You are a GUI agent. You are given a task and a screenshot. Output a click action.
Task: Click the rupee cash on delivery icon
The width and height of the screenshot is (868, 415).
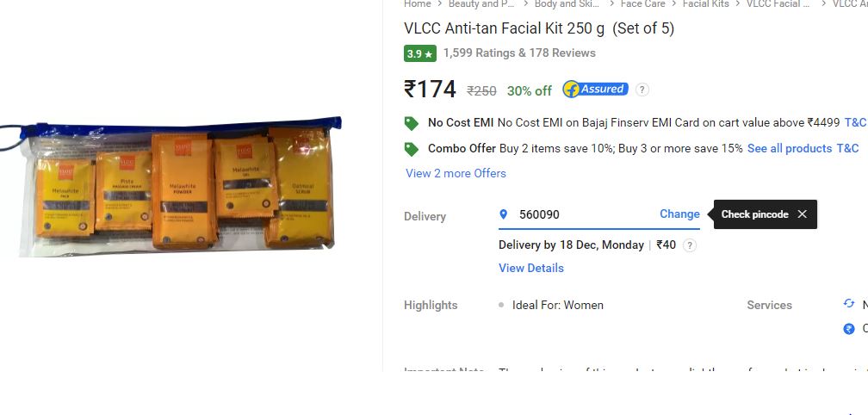(849, 329)
